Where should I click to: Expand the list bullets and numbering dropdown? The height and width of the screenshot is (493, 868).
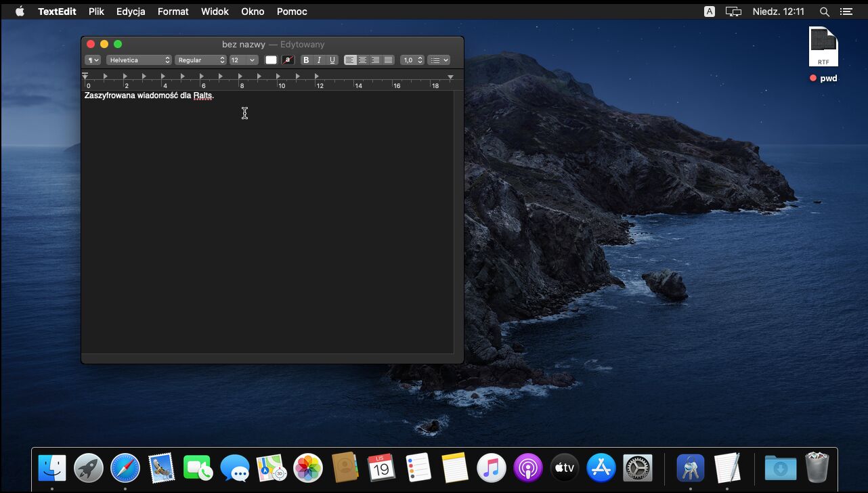(439, 60)
